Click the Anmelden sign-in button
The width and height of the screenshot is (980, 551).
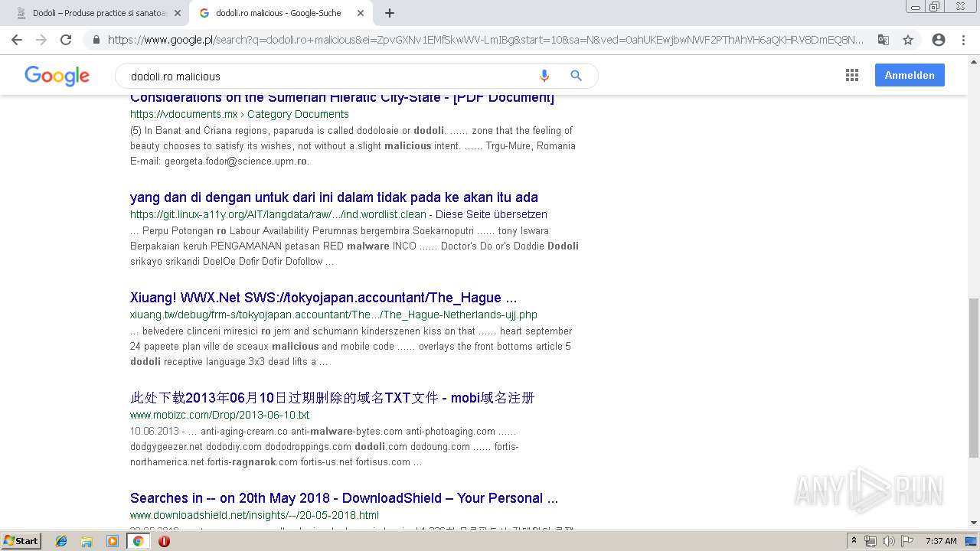(x=910, y=75)
